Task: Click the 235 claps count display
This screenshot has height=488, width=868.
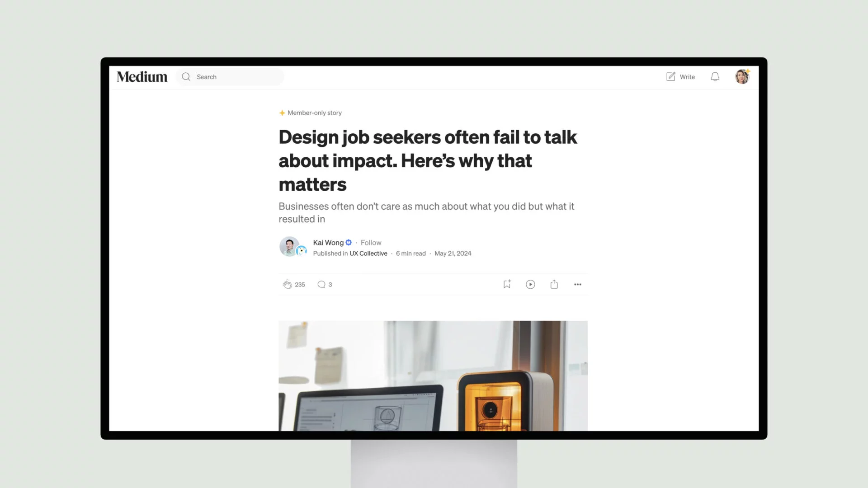Action: point(300,284)
